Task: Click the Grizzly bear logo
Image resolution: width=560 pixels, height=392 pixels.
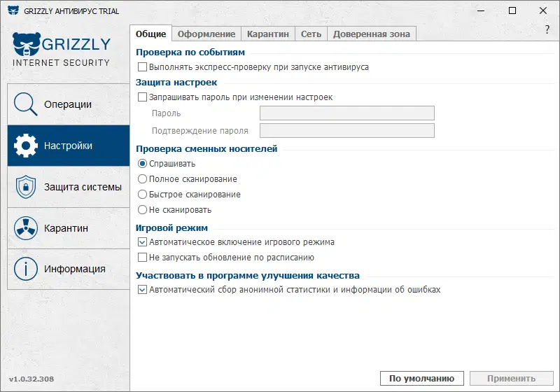Action: pos(26,45)
